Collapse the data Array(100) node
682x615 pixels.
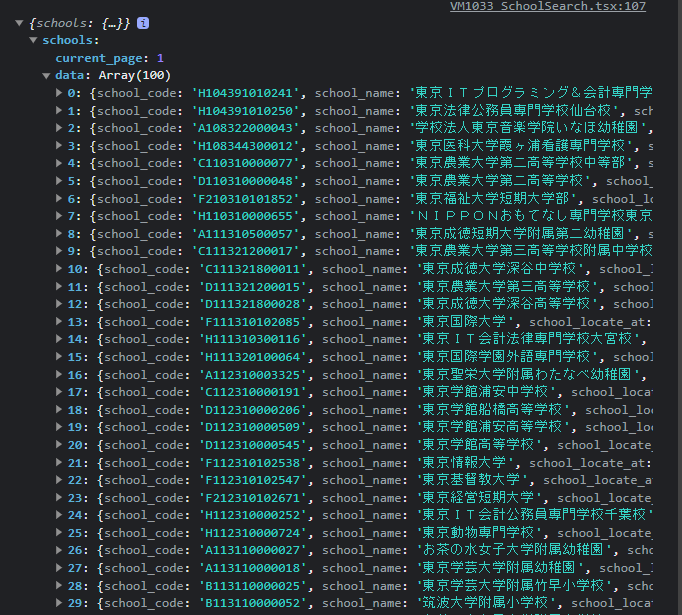[46, 76]
